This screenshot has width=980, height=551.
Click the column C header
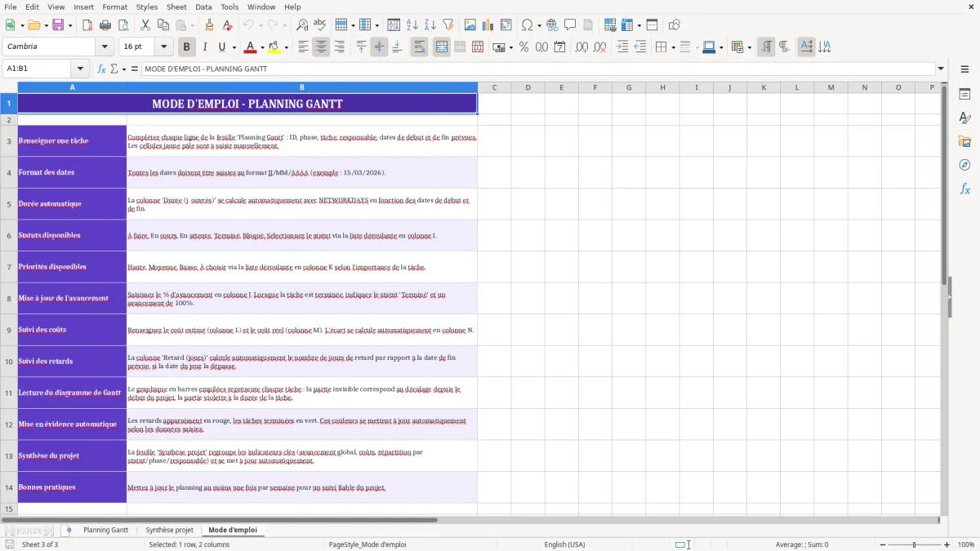click(x=494, y=87)
